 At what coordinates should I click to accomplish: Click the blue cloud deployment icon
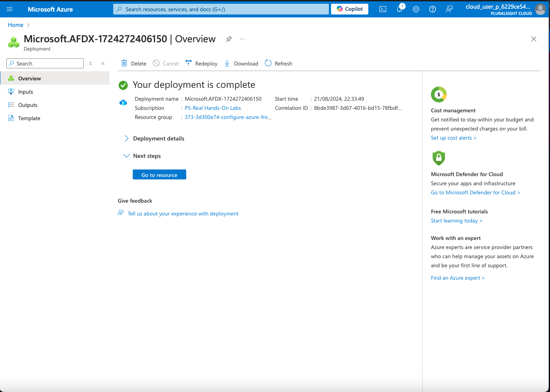[x=123, y=102]
